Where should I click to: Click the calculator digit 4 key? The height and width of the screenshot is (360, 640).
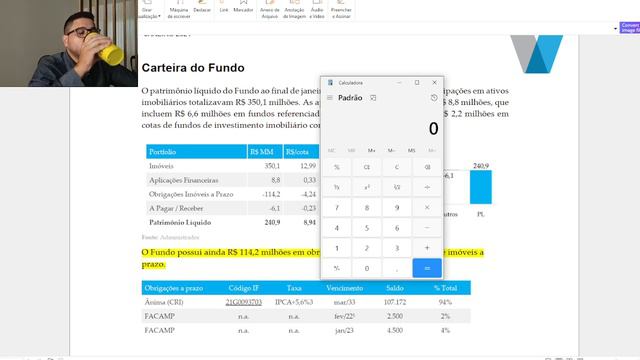(337, 228)
